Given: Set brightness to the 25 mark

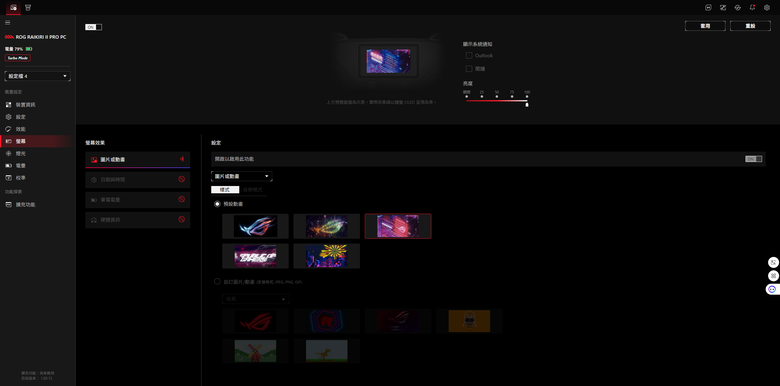Looking at the screenshot, I should point(482,96).
